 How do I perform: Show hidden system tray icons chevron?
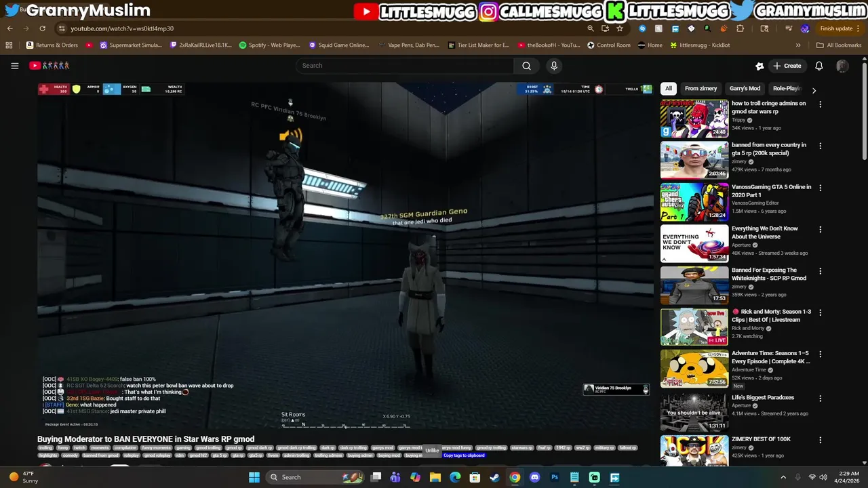tap(783, 477)
